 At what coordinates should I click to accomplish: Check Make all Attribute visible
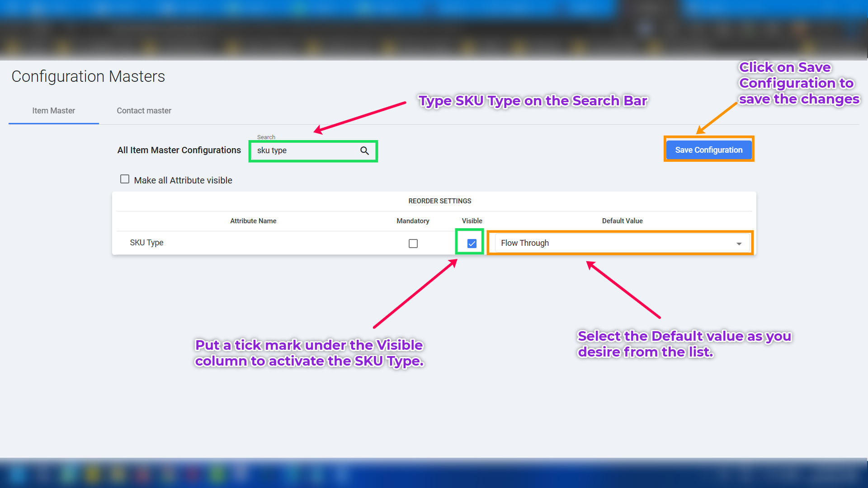pyautogui.click(x=125, y=179)
